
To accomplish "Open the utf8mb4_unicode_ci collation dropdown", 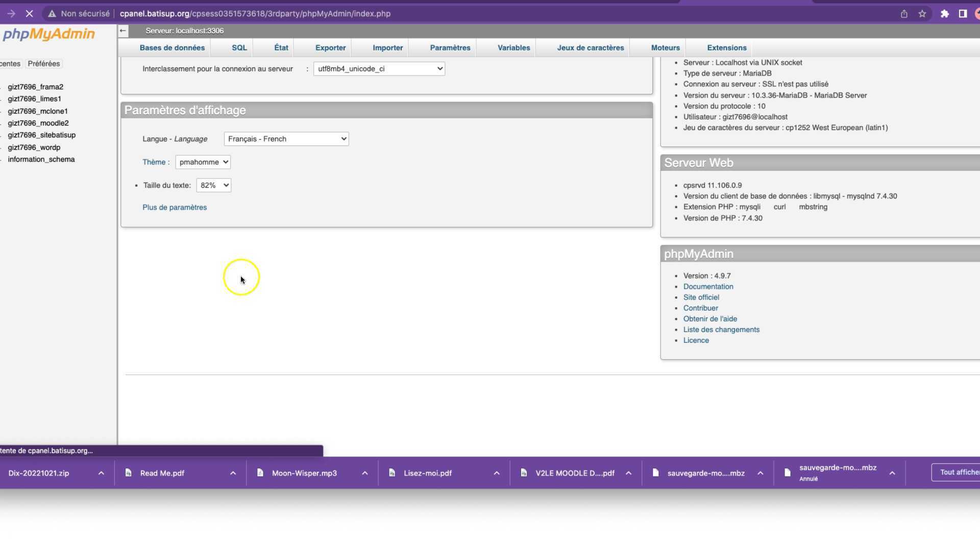I will pyautogui.click(x=379, y=68).
